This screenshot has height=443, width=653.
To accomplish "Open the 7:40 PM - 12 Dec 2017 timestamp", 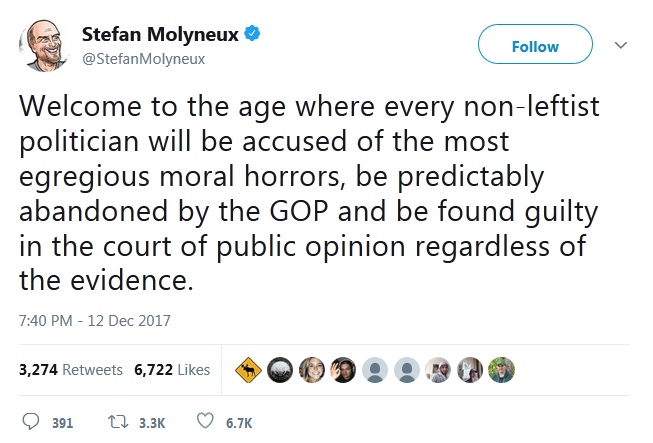I will tap(95, 321).
